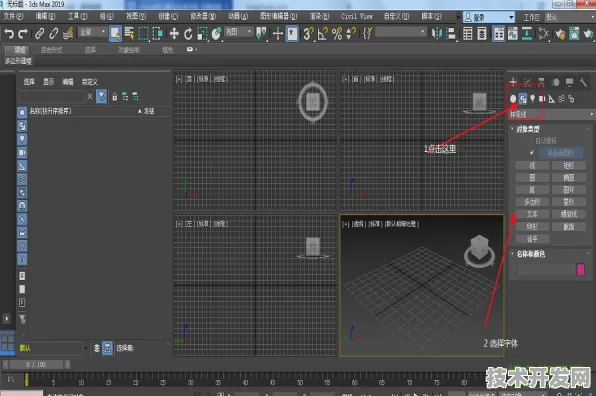The width and height of the screenshot is (596, 396).
Task: Click Bind to Space Warp icon
Action: [68, 34]
